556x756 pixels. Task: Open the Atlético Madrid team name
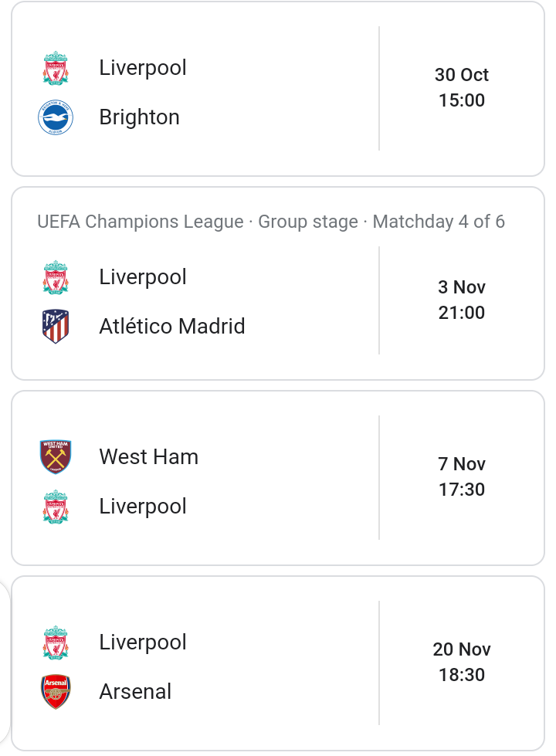(x=172, y=327)
